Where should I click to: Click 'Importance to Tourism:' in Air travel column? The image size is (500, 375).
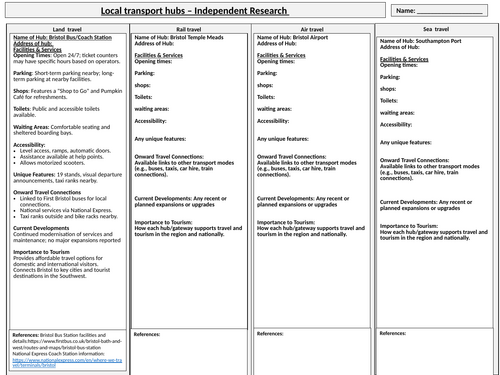[x=286, y=222]
